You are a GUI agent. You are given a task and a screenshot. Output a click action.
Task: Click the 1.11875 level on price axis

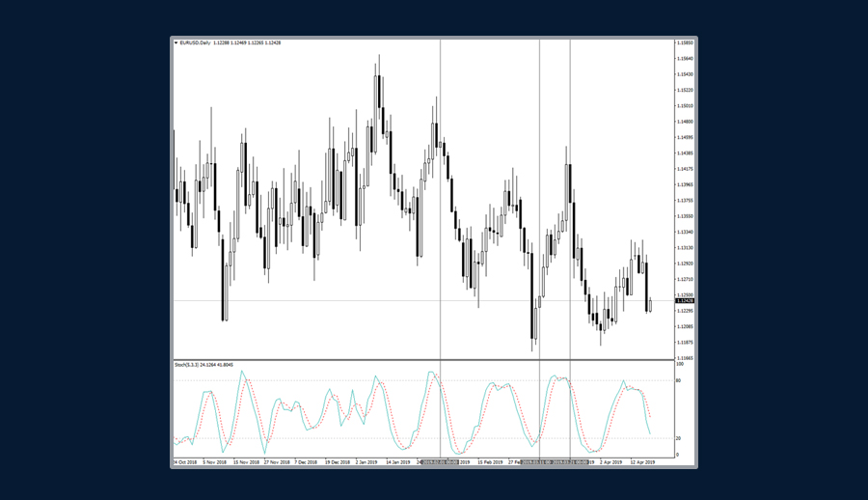coord(685,342)
